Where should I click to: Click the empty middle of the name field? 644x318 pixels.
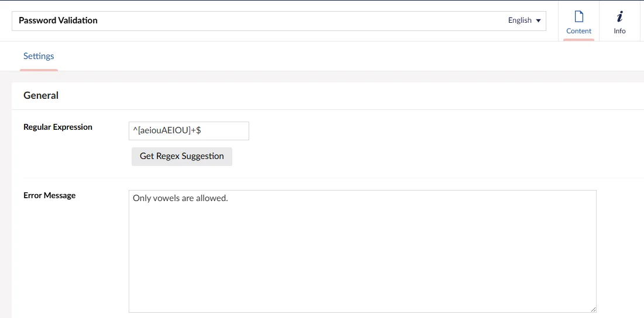[292, 20]
